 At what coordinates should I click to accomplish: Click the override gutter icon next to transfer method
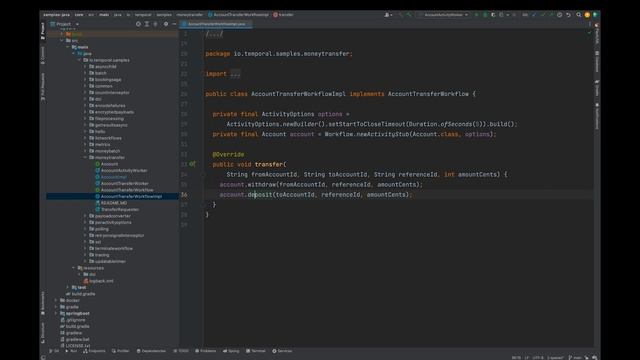pyautogui.click(x=192, y=164)
